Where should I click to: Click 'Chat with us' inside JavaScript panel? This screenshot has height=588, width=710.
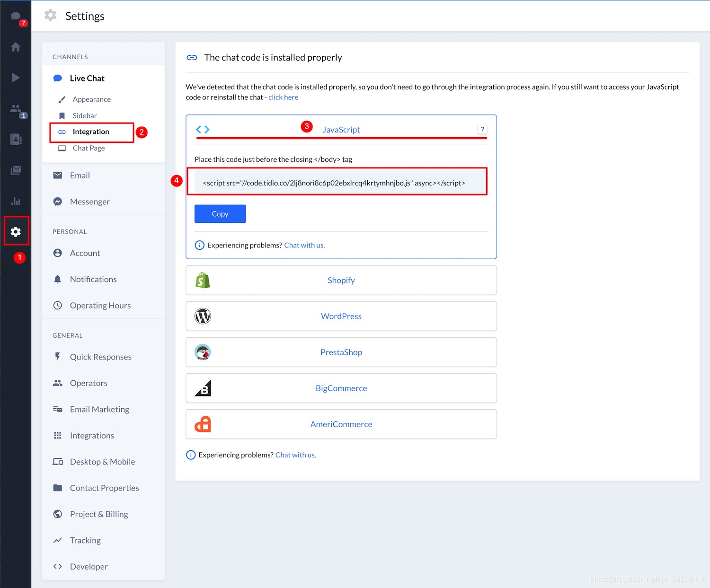point(304,245)
